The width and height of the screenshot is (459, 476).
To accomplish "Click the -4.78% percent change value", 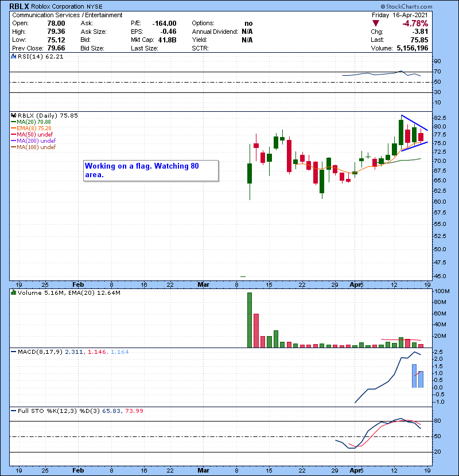I will click(415, 24).
